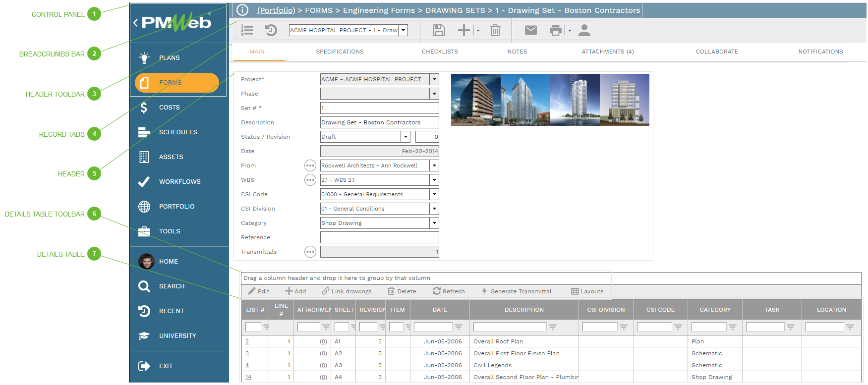868x385 pixels.
Task: Click Generate Transmittal in details toolbar
Action: click(x=516, y=291)
